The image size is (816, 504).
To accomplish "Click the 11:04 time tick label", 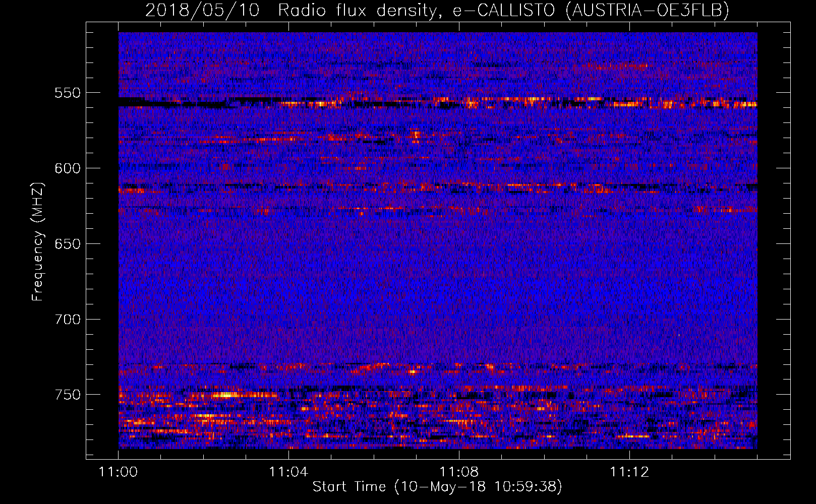I will [288, 472].
